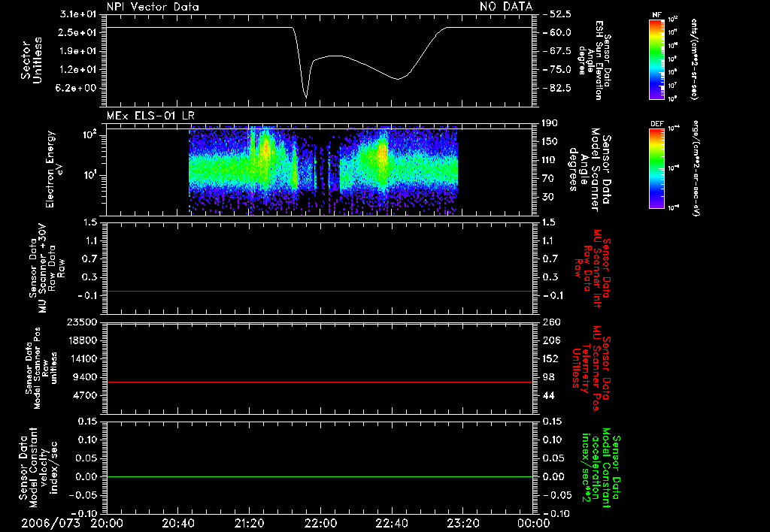Click the 'MU Scanner +30V Raw Data' axis title
770x532 pixels.
pos(47,268)
